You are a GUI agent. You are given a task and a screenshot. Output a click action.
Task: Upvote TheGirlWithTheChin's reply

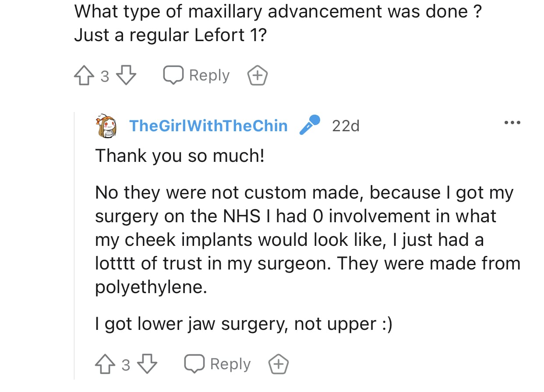tap(105, 364)
